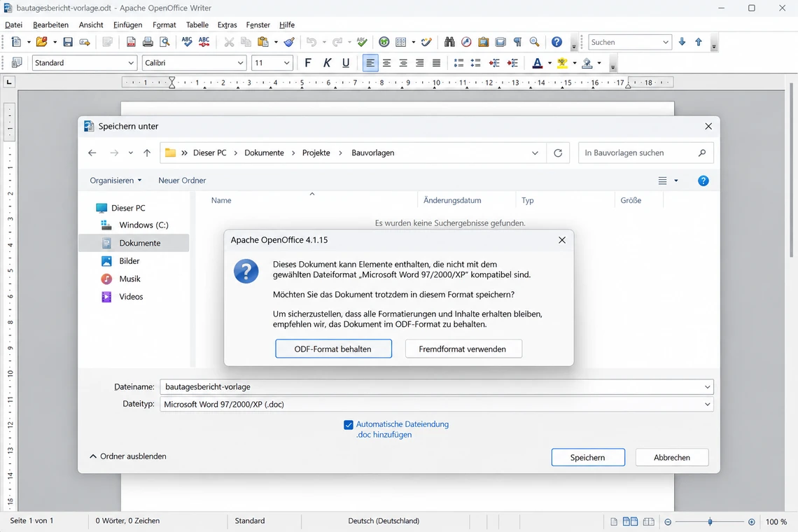
Task: Click Abbrechen in the save dialog
Action: [x=672, y=457]
